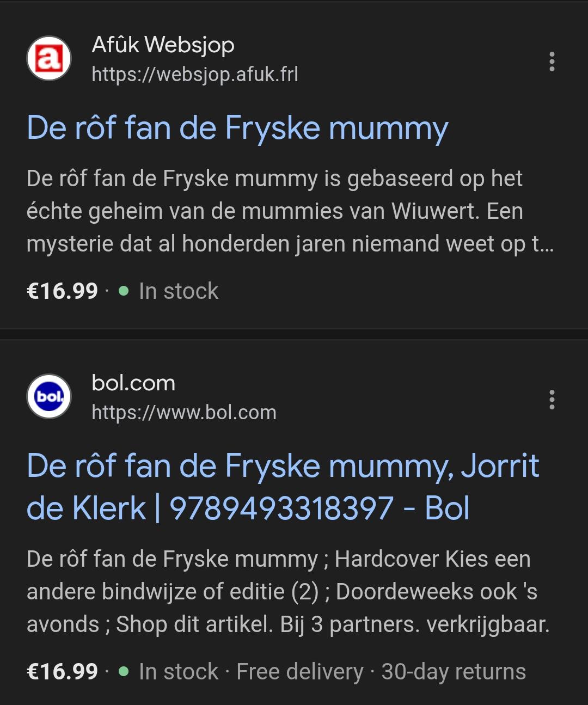The height and width of the screenshot is (705, 588).
Task: Click the websjop.afuk.frl URL
Action: coord(195,75)
